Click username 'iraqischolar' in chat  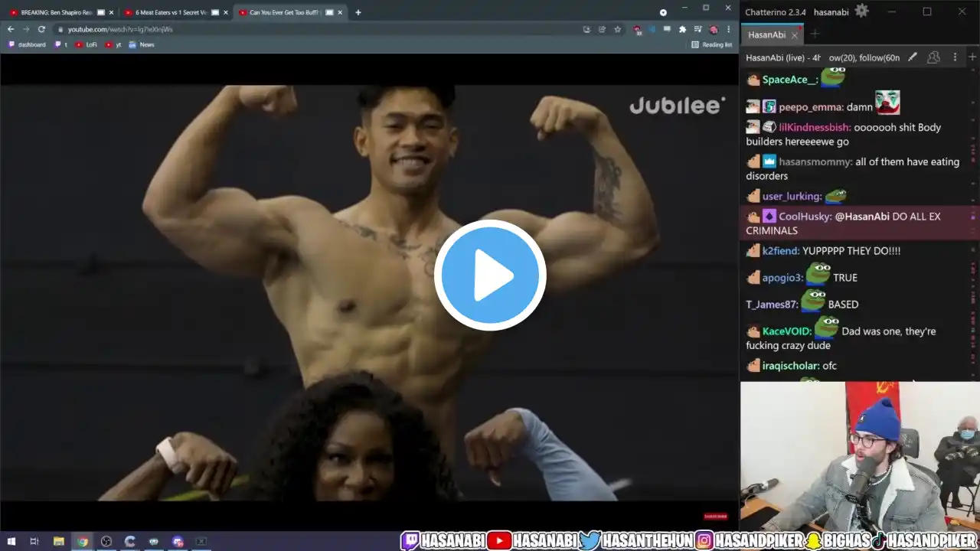pyautogui.click(x=791, y=366)
